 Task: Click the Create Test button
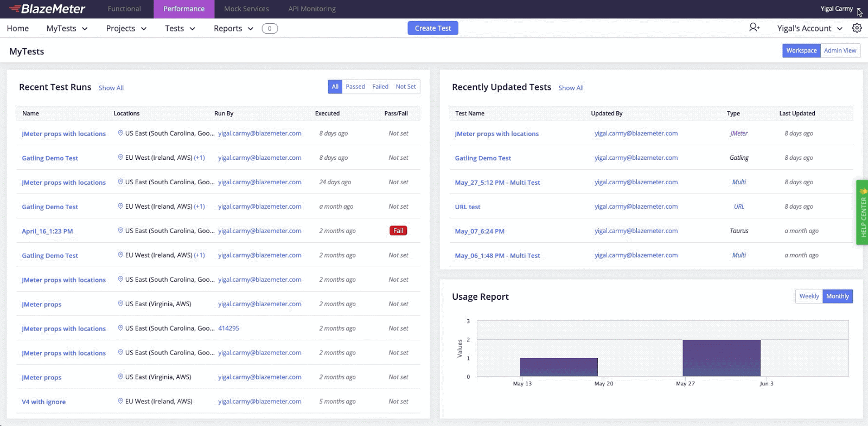coord(433,28)
